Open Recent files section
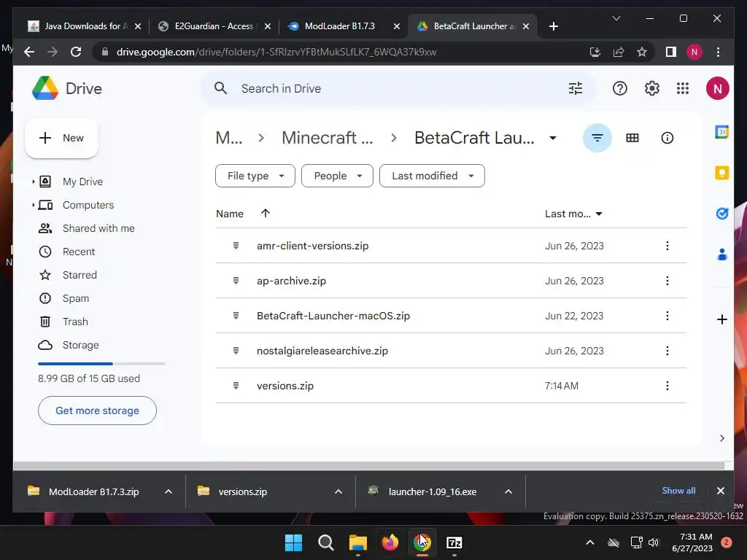747x560 pixels. tap(79, 252)
